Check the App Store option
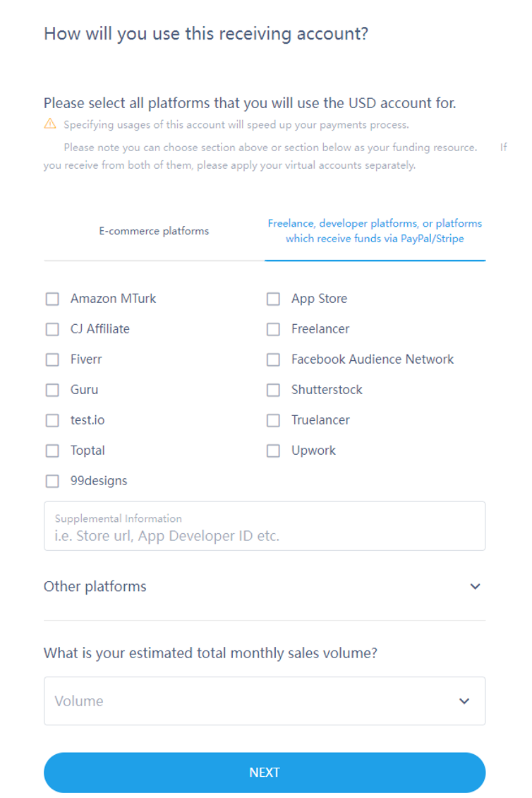Viewport: 532px width, 798px height. tap(273, 299)
